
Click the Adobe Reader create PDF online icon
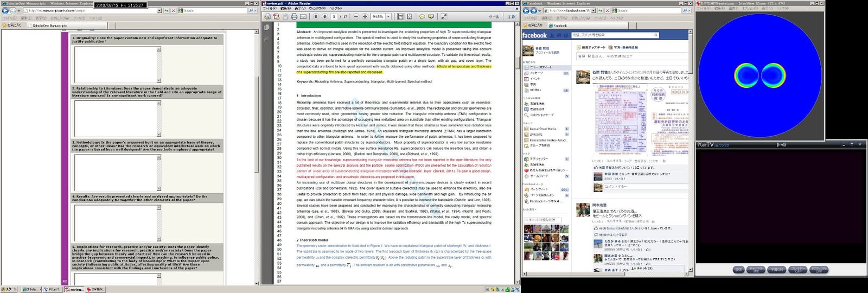tap(276, 17)
